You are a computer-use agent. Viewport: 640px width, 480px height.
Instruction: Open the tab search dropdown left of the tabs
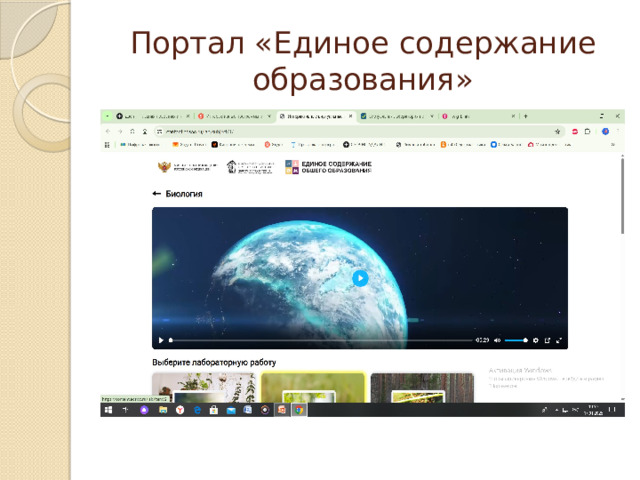point(107,116)
